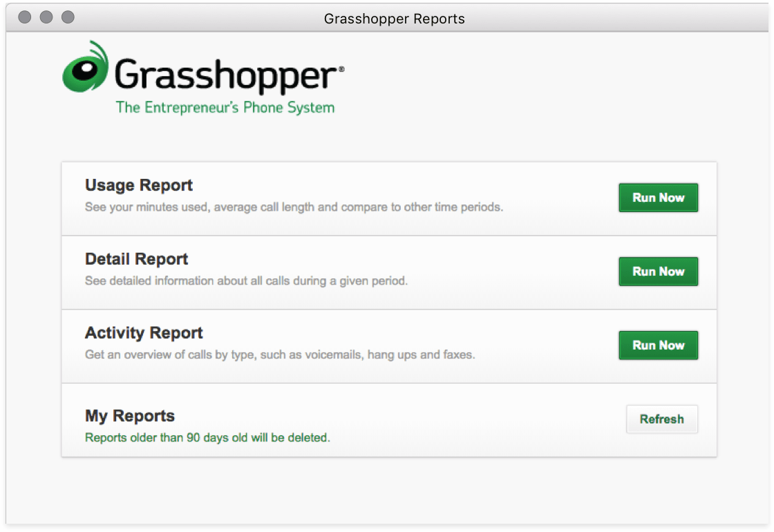The image size is (774, 532).
Task: Select the Usage Report heading
Action: (x=139, y=185)
